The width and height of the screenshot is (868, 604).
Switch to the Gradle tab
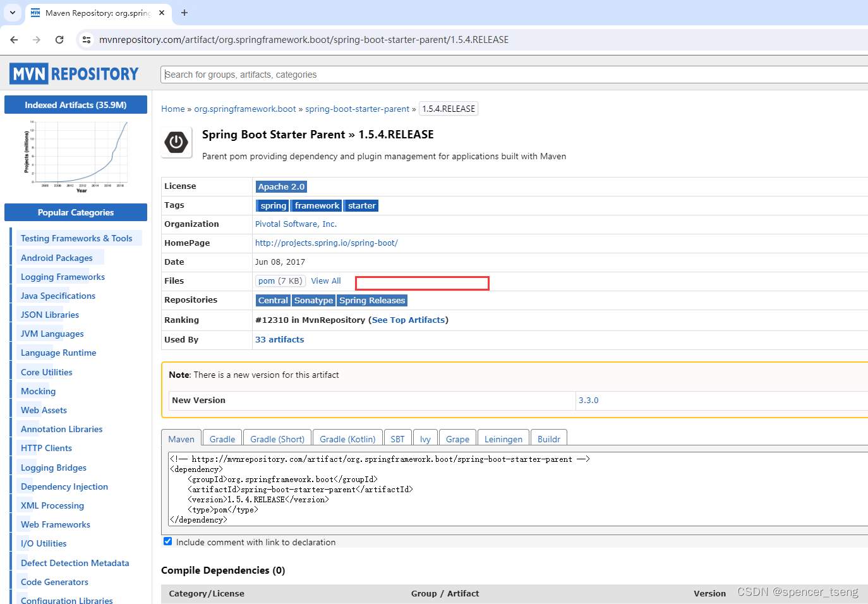tap(222, 439)
